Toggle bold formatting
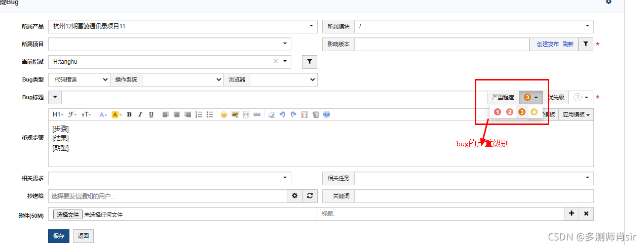 click(x=129, y=114)
